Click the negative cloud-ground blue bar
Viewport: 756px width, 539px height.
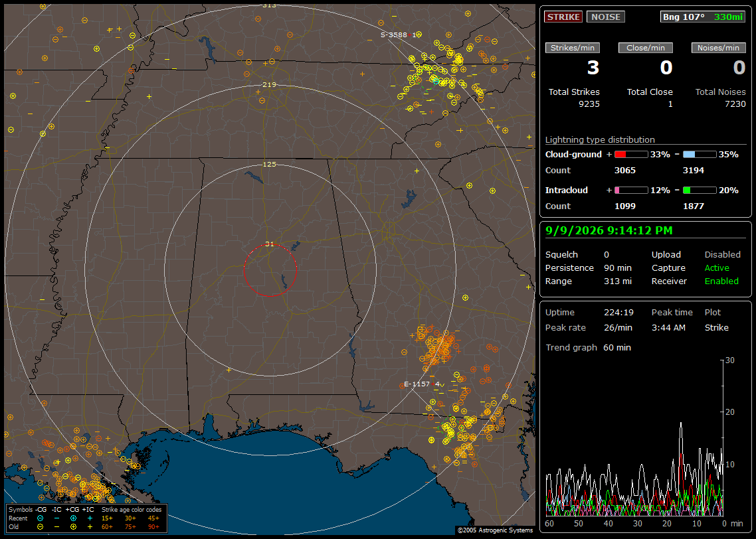(x=700, y=155)
